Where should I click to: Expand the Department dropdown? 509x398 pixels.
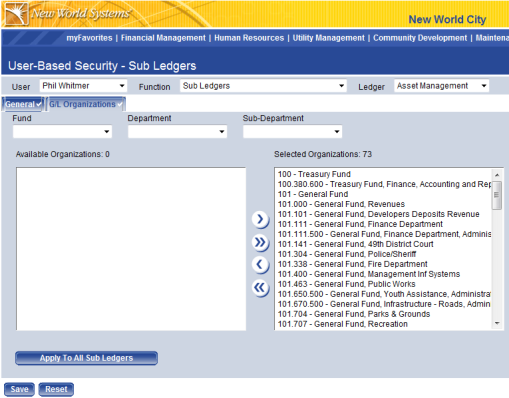click(x=177, y=132)
